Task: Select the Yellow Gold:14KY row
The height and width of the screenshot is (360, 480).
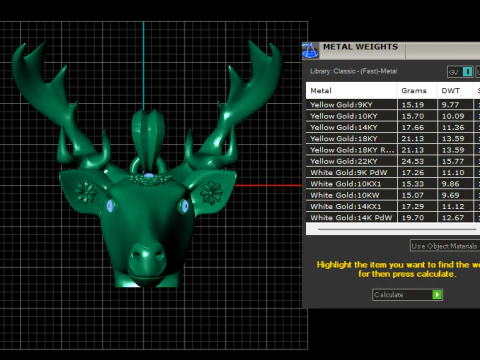Action: click(393, 127)
